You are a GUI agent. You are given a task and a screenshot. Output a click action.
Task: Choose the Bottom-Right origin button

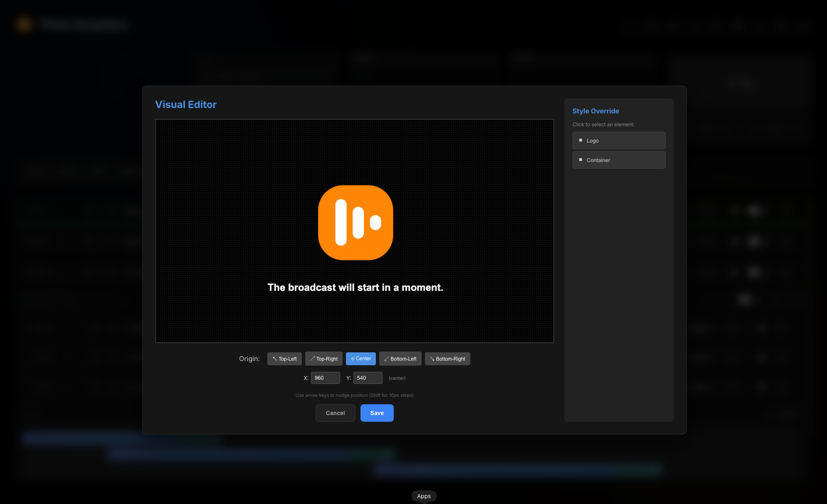pos(447,359)
